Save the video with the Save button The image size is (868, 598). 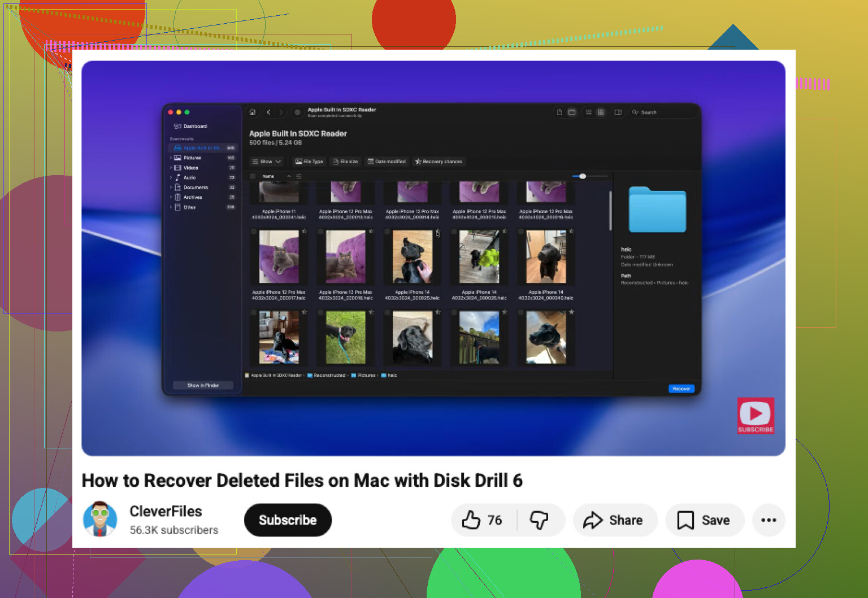tap(704, 520)
